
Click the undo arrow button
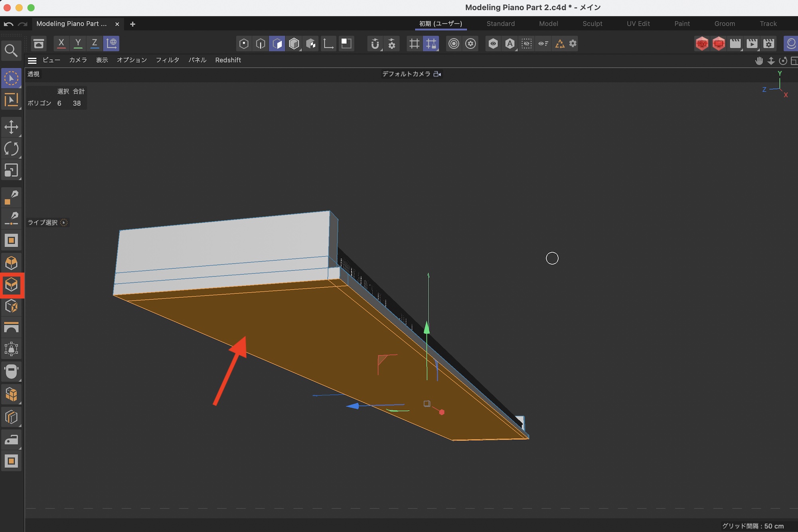tap(8, 24)
